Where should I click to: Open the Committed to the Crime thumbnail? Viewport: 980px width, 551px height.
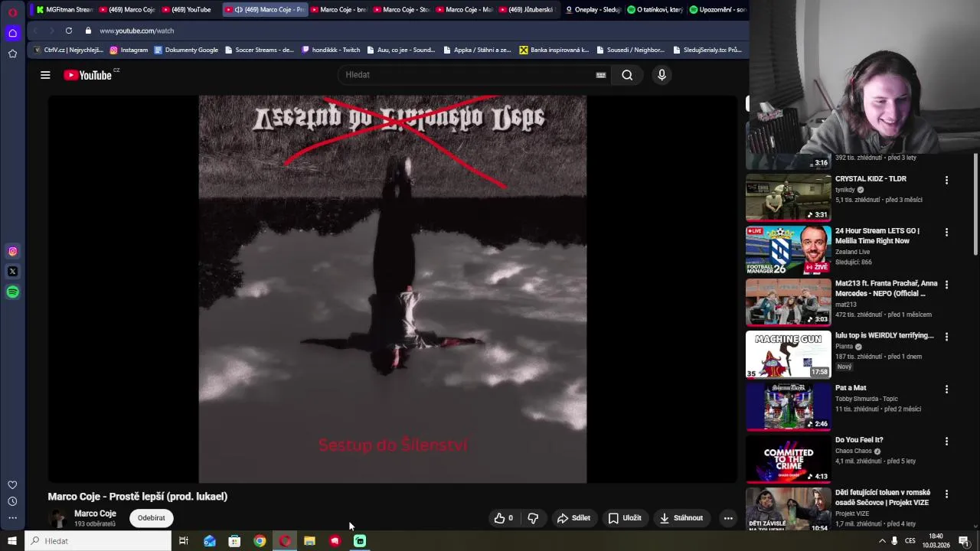[788, 459]
